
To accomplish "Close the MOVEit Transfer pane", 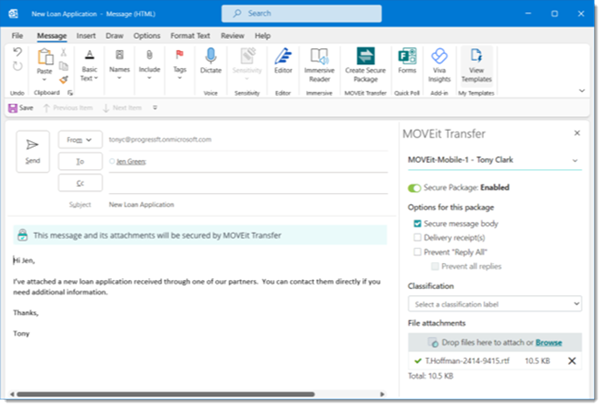I will [577, 133].
